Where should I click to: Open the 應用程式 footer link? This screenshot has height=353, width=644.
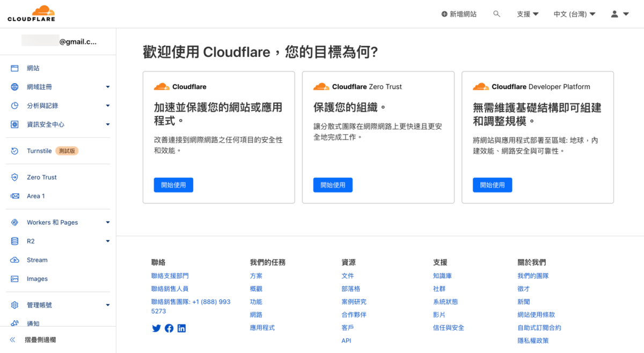pos(262,328)
